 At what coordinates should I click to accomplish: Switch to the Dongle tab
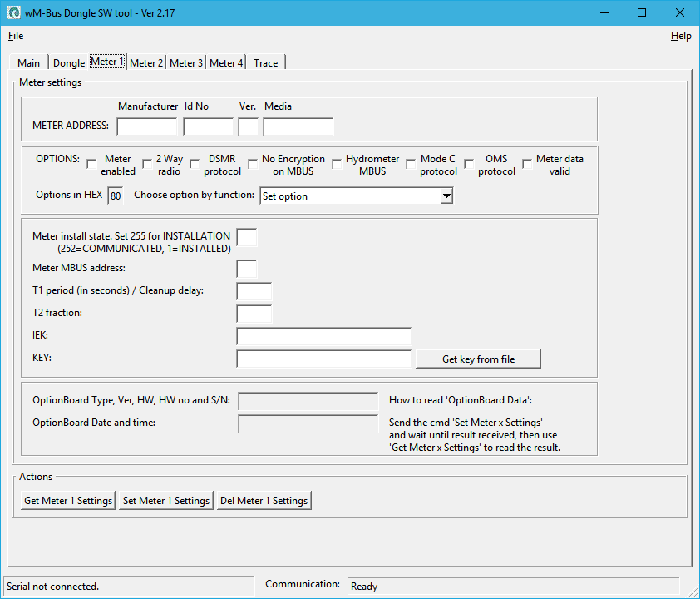[69, 63]
